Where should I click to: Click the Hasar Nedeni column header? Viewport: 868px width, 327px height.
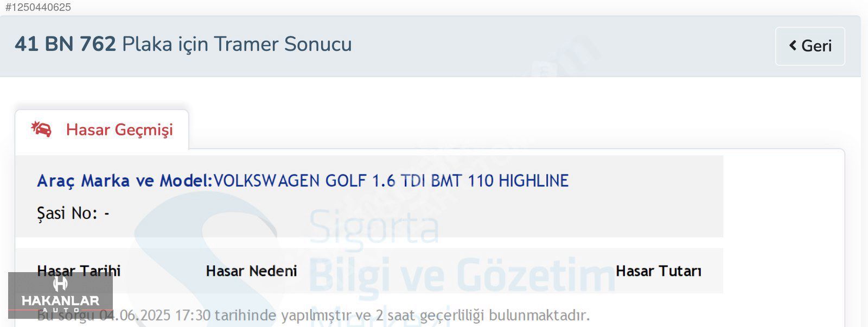[x=251, y=271]
